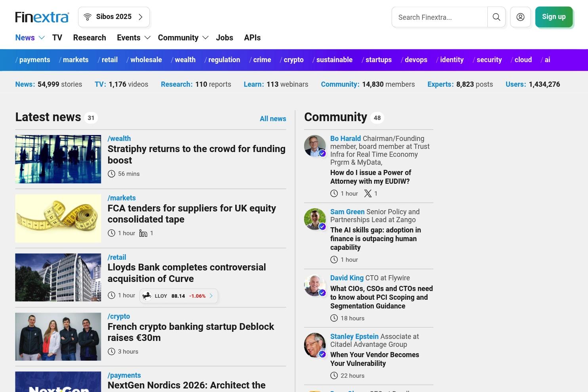588x392 pixels.
Task: Open the NextGen story thumbnail
Action: click(x=58, y=382)
